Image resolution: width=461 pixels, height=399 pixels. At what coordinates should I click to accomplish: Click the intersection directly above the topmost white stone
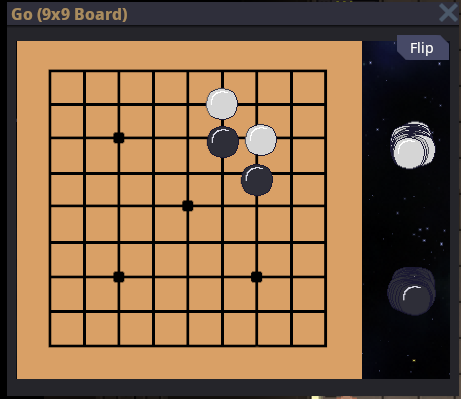tap(223, 71)
